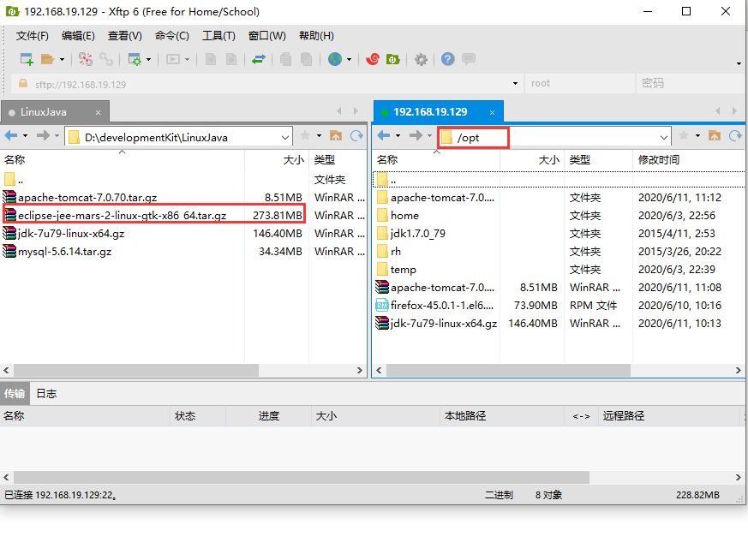Click the chat bubble feedback icon

[x=469, y=59]
